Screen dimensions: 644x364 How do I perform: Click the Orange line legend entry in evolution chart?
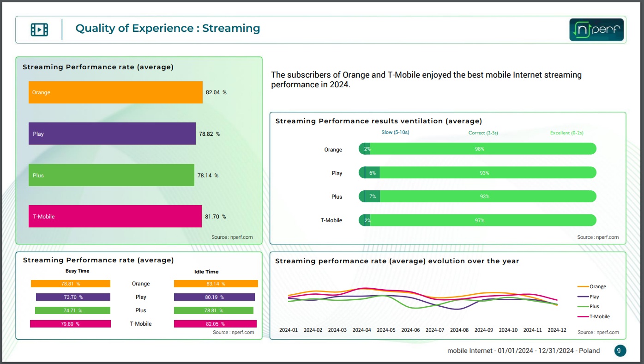point(592,286)
